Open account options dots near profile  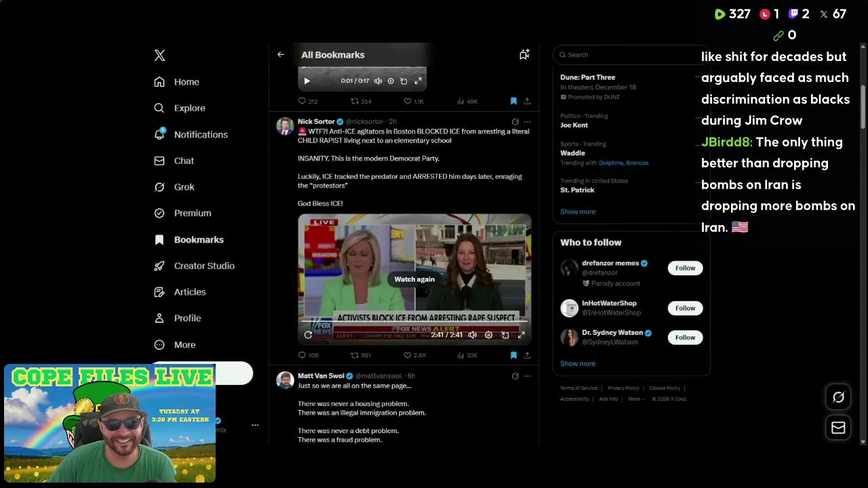tap(255, 425)
